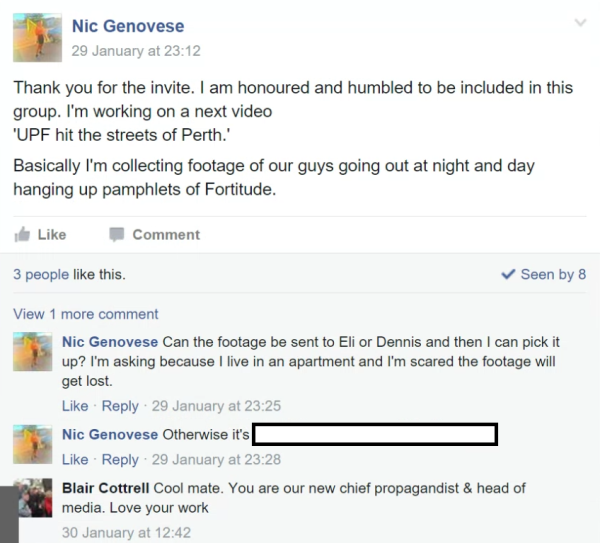This screenshot has width=600, height=543.
Task: Like the comment posted at 23:25
Action: click(75, 406)
